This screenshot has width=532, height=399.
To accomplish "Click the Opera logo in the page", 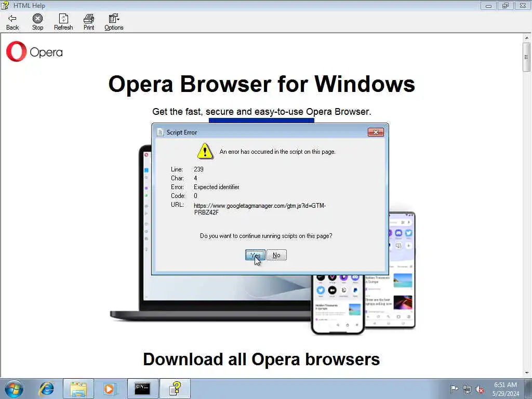I will (x=34, y=51).
